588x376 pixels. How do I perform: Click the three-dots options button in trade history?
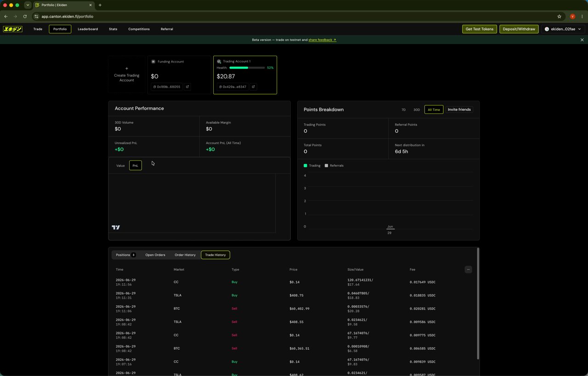pos(468,270)
